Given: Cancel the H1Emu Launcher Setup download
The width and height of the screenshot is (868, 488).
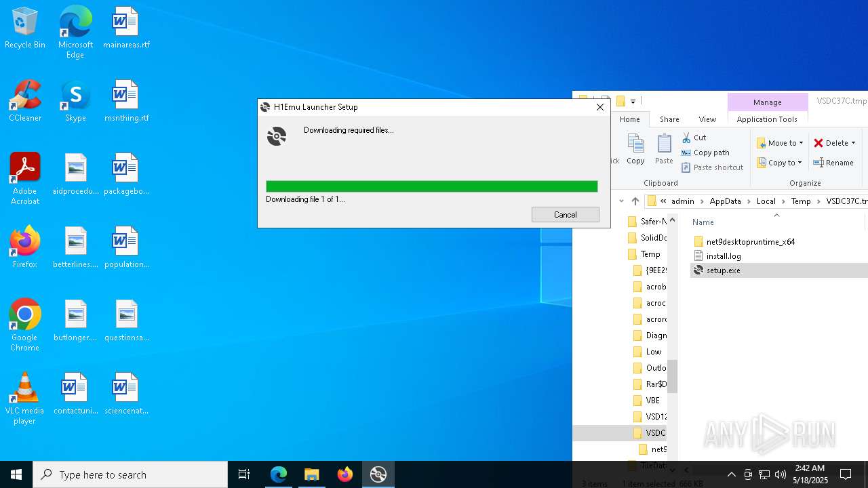Looking at the screenshot, I should pyautogui.click(x=566, y=215).
